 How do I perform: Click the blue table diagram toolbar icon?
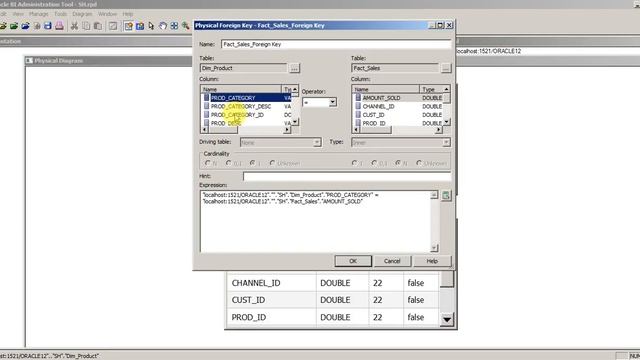point(140,26)
